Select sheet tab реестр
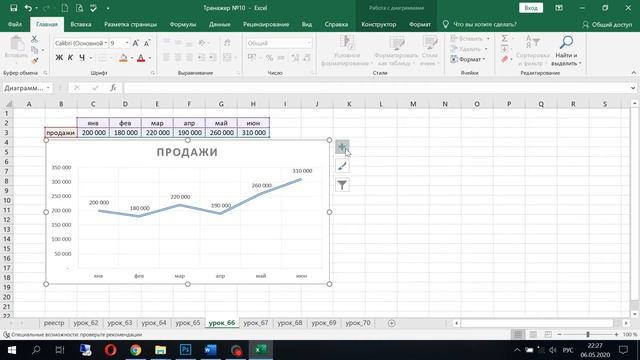The height and width of the screenshot is (360, 640). click(x=54, y=323)
